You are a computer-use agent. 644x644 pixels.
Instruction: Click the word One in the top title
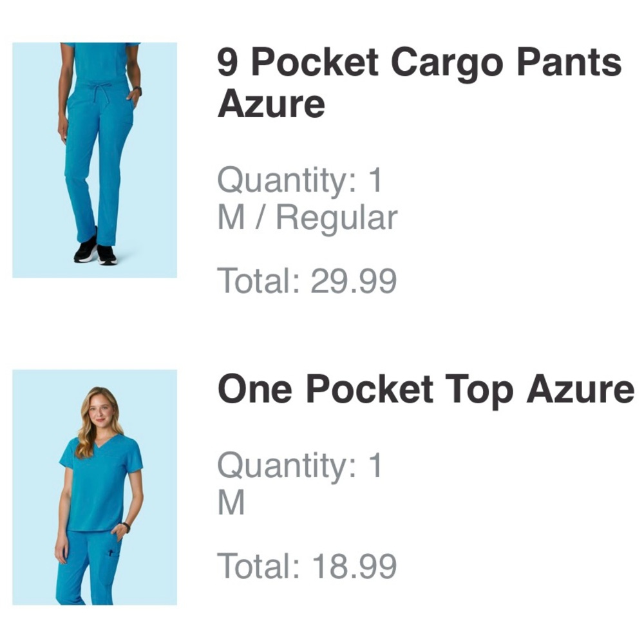(x=256, y=390)
